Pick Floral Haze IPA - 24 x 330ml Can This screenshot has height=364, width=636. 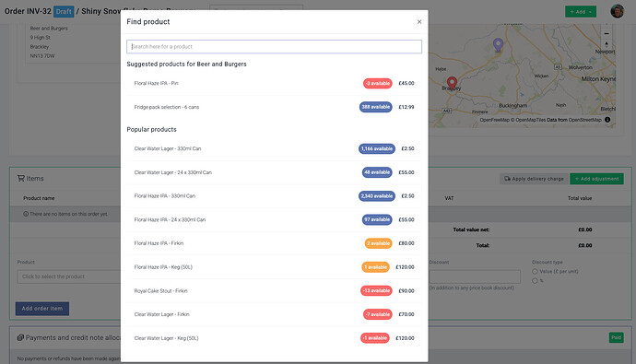pyautogui.click(x=274, y=219)
